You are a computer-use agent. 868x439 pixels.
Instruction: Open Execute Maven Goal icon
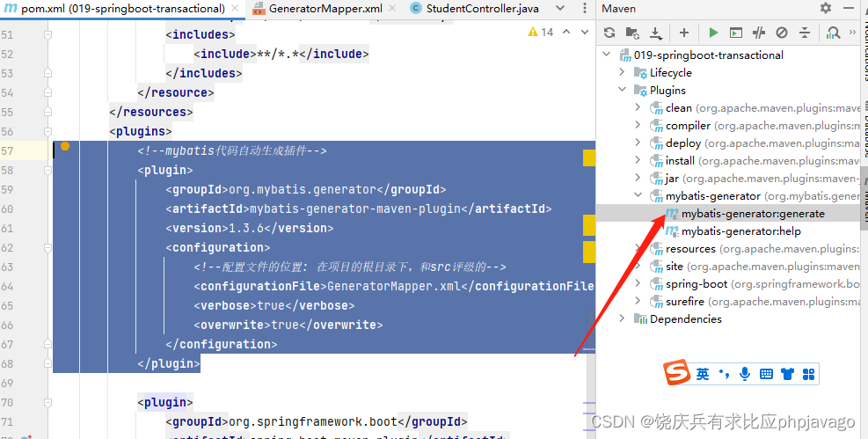736,33
